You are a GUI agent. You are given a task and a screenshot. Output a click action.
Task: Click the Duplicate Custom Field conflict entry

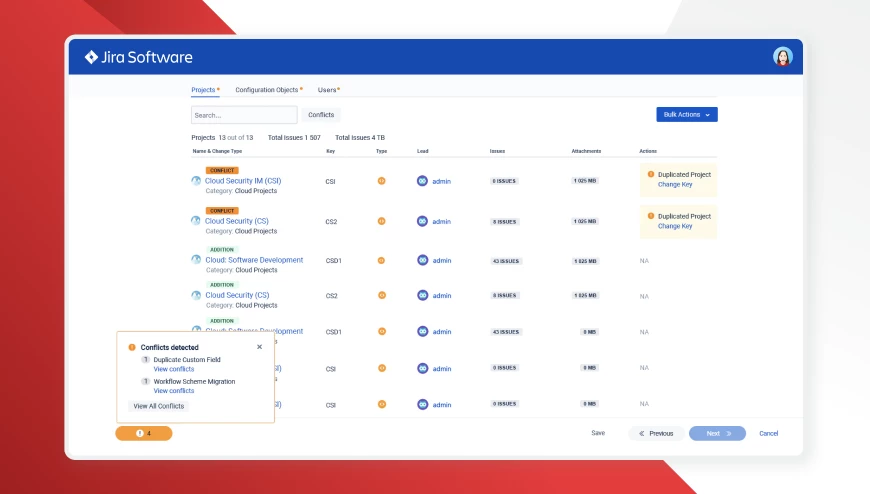pyautogui.click(x=187, y=360)
